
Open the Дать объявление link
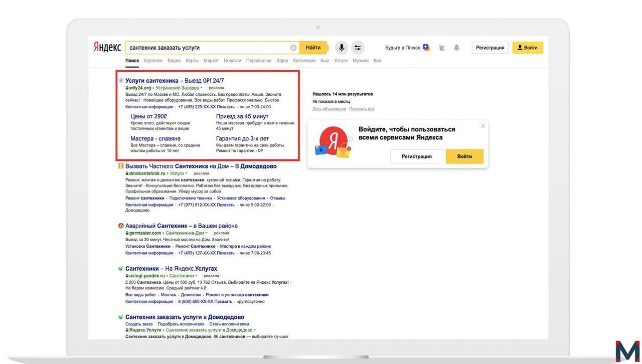[329, 109]
